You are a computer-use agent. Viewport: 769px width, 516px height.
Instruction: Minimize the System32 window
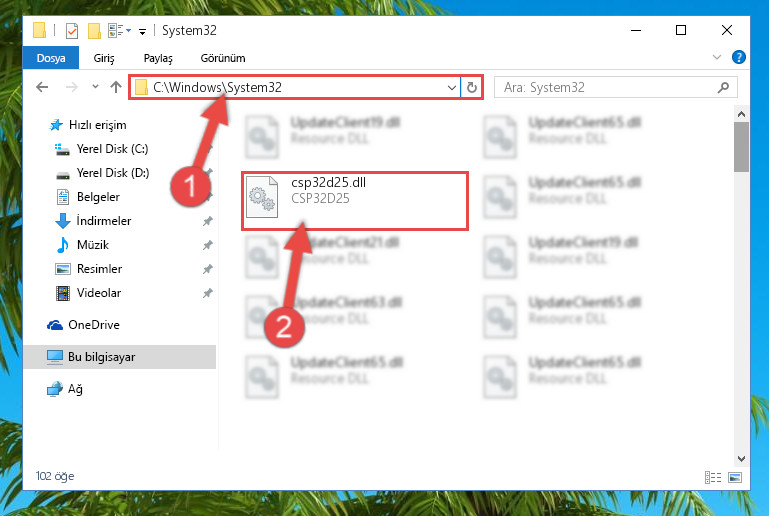(636, 30)
